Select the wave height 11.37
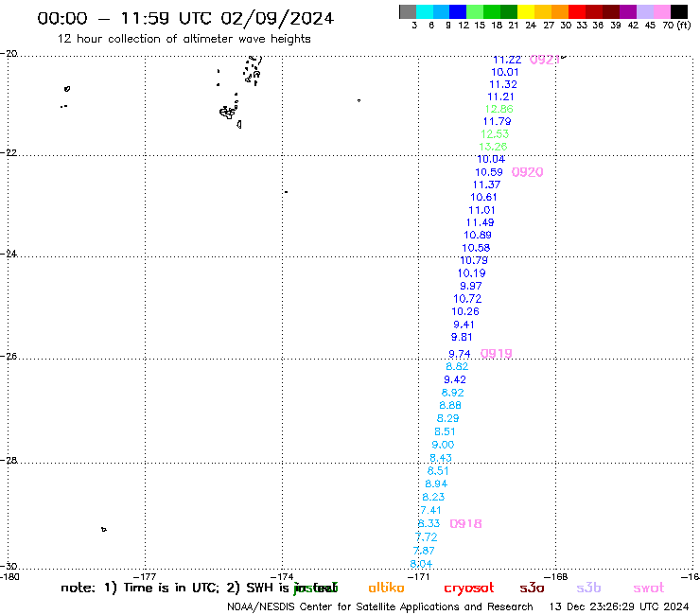 click(486, 184)
